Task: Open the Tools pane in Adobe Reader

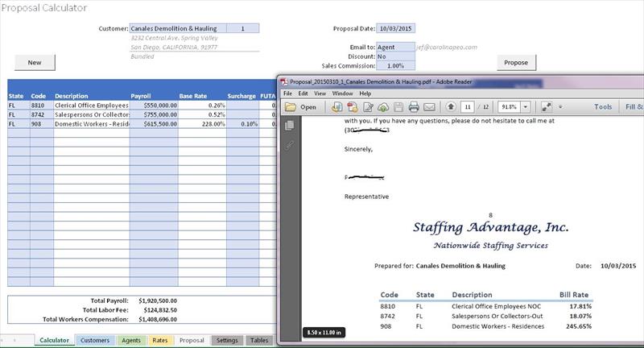Action: point(603,107)
